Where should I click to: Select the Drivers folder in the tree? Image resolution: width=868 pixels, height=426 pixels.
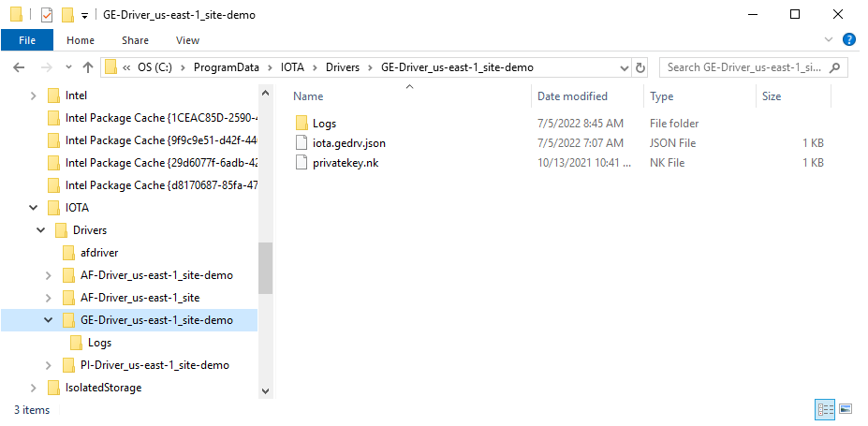click(90, 230)
